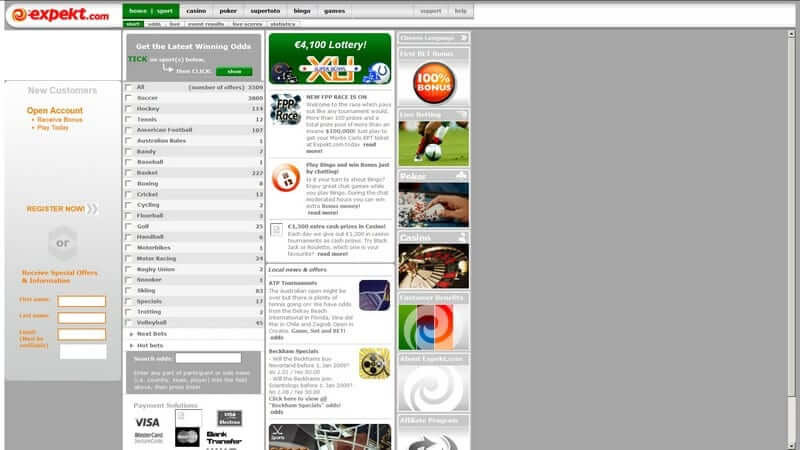Click the Cricket sport label
Viewport: 800px width, 450px height.
click(x=147, y=194)
